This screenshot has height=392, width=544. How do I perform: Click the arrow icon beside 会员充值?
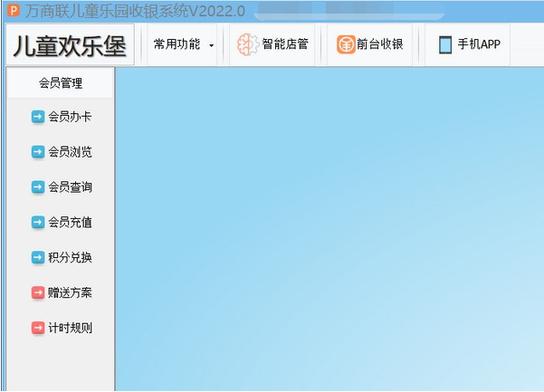click(38, 222)
